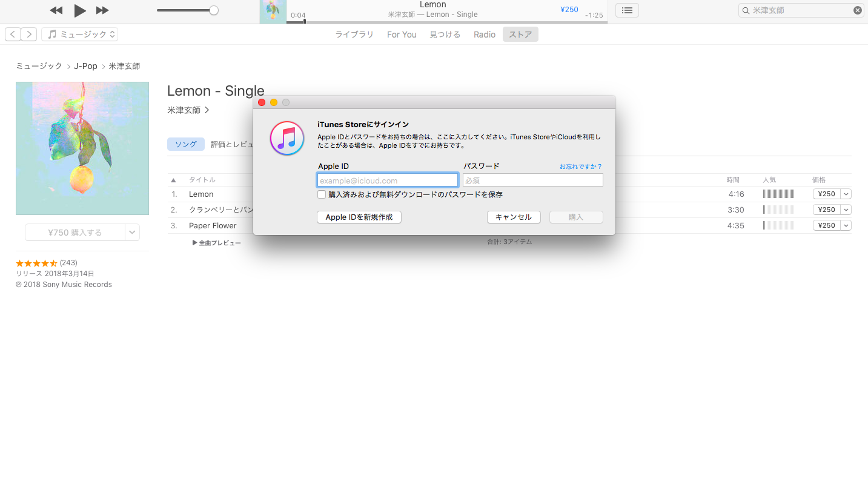Click the 購入 button in the dialog
The image size is (868, 496).
click(576, 217)
